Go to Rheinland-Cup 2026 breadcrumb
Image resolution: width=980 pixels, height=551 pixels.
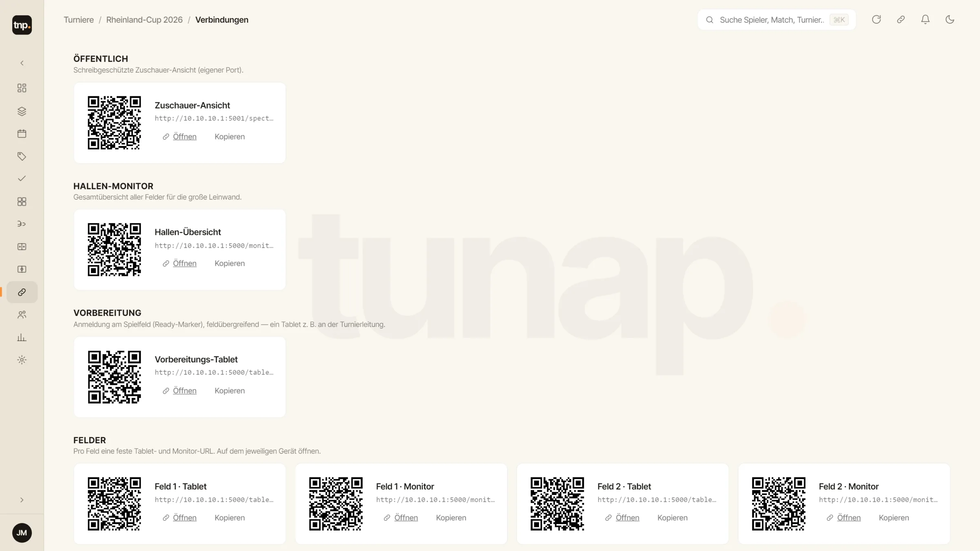click(145, 20)
